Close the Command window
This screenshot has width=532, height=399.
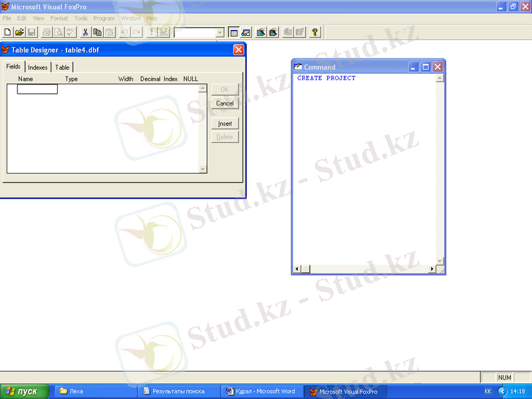(x=438, y=67)
